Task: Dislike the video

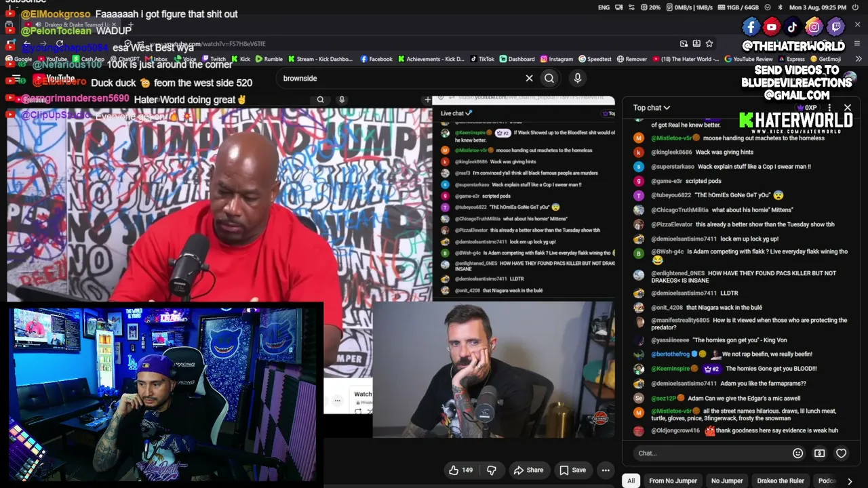Action: pyautogui.click(x=492, y=470)
